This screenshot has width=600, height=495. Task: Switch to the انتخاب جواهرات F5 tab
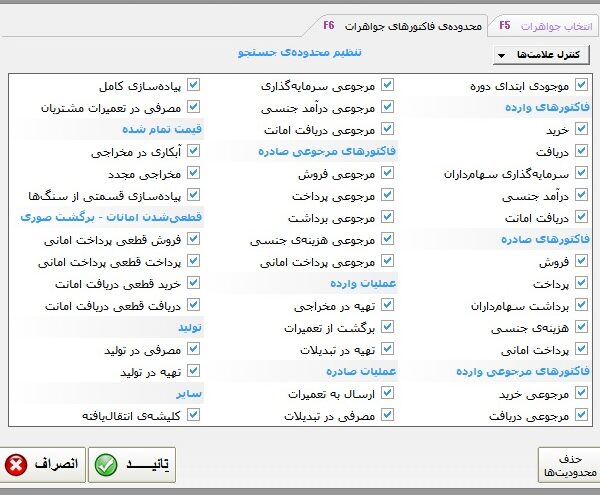[545, 26]
